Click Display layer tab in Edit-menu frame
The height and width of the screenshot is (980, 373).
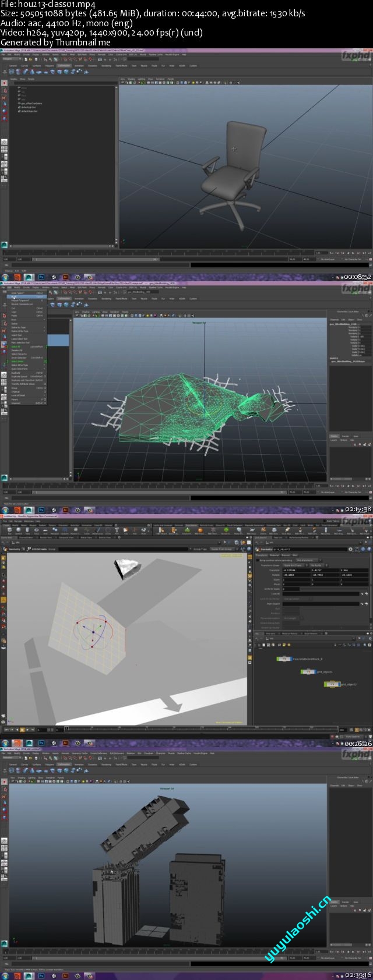335,436
